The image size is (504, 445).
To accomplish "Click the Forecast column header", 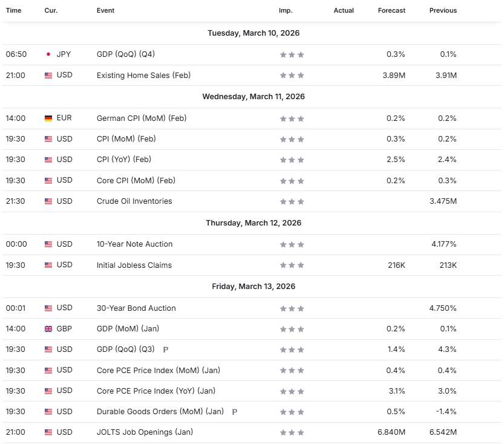I will [391, 10].
